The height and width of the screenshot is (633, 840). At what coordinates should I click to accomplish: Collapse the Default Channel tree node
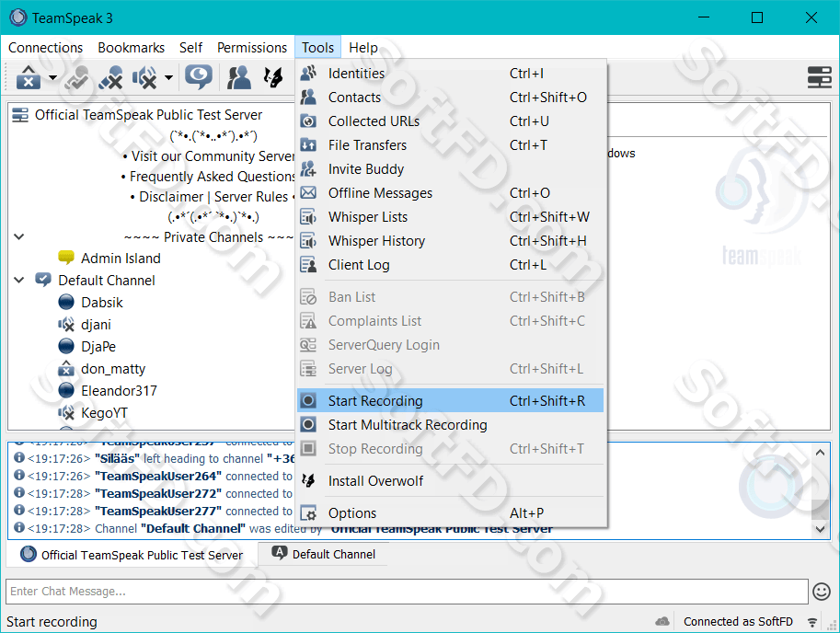(x=19, y=280)
